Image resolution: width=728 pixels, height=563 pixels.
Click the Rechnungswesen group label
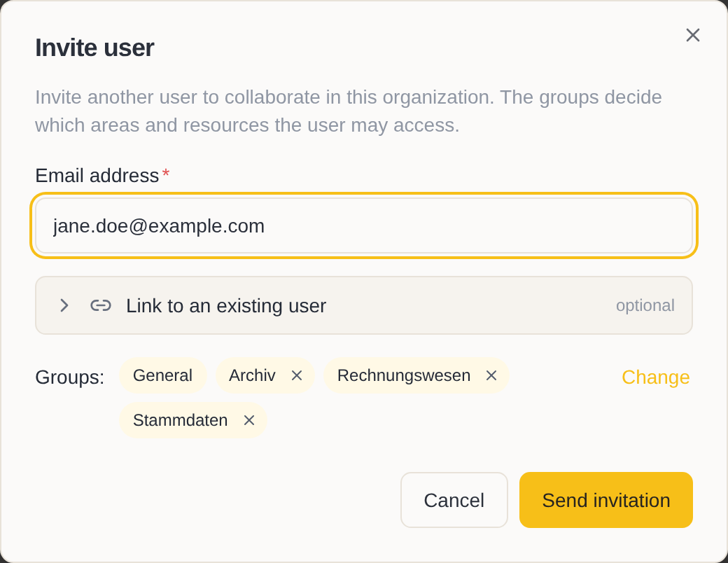404,375
